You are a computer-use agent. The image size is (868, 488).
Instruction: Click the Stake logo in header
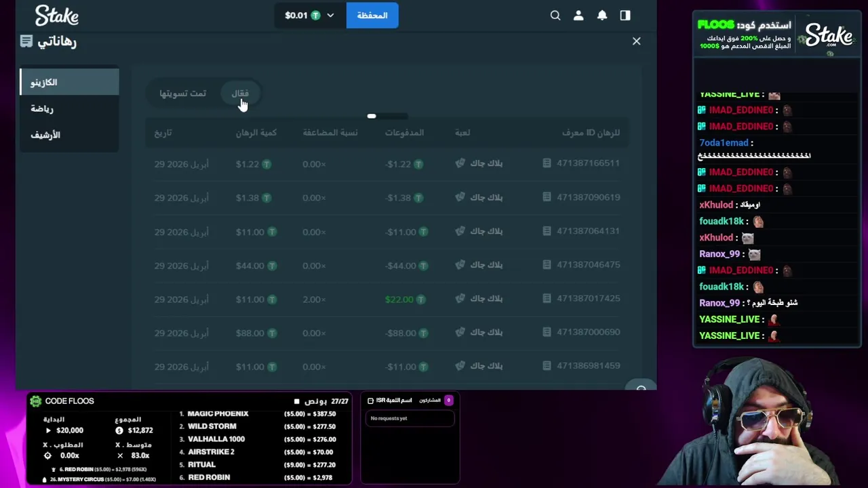[57, 15]
